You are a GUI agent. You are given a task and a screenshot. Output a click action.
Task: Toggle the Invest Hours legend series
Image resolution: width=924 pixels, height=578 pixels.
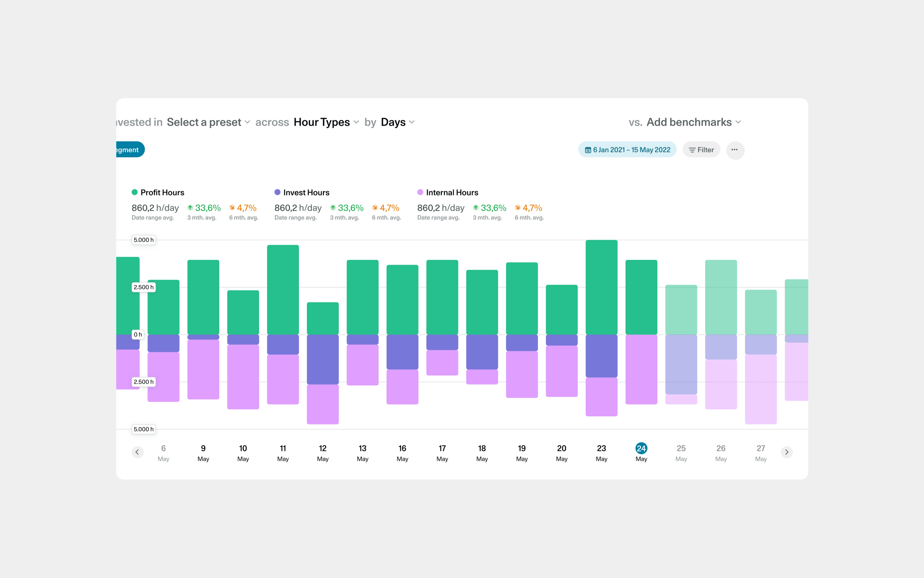302,193
